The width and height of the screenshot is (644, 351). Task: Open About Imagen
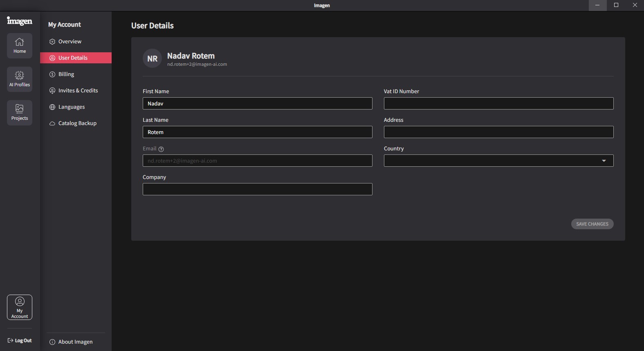(x=71, y=342)
